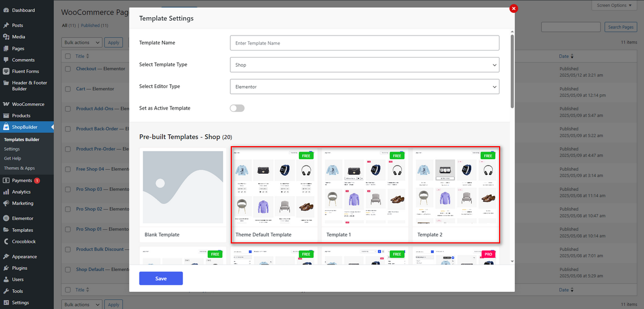
Task: Click the top Apply button
Action: click(114, 42)
